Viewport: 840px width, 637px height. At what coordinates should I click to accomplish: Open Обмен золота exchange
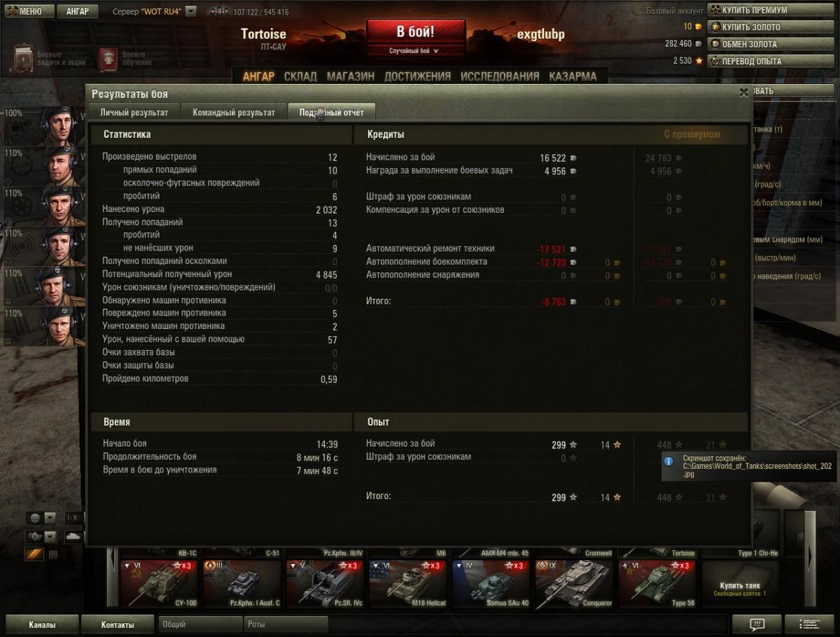(x=772, y=43)
